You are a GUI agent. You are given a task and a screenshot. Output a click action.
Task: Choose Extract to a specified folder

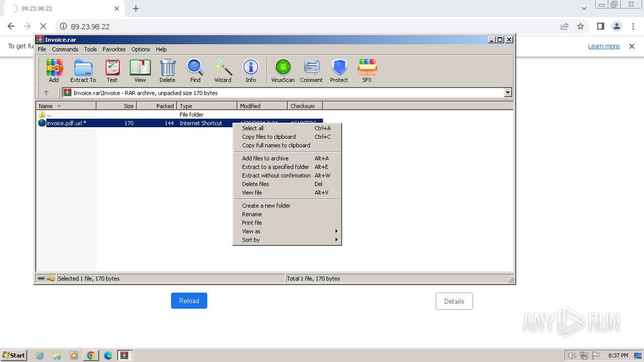coord(287,167)
